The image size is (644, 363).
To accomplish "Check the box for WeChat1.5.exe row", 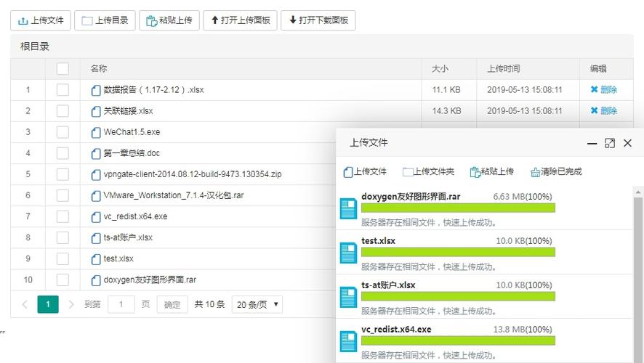I will [63, 131].
